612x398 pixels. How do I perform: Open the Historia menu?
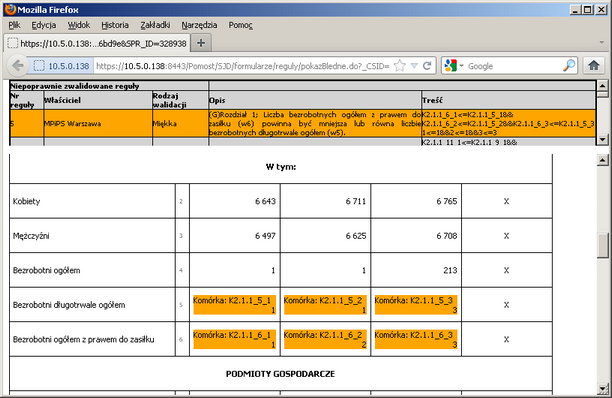pyautogui.click(x=115, y=25)
